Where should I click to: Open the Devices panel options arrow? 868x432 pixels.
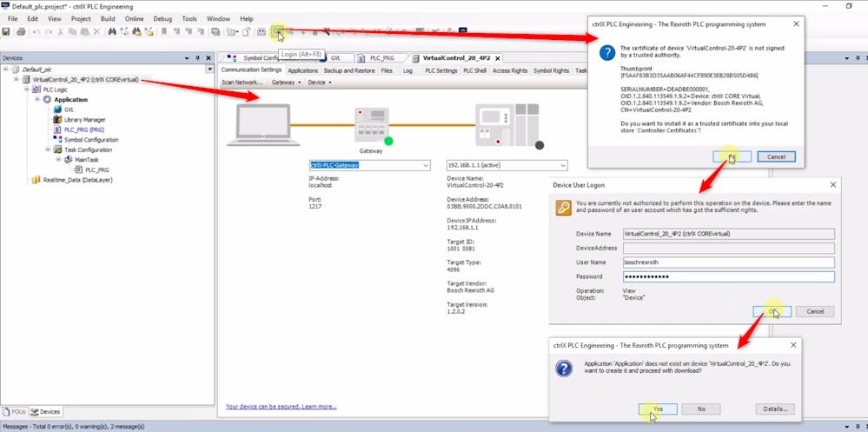tap(188, 57)
